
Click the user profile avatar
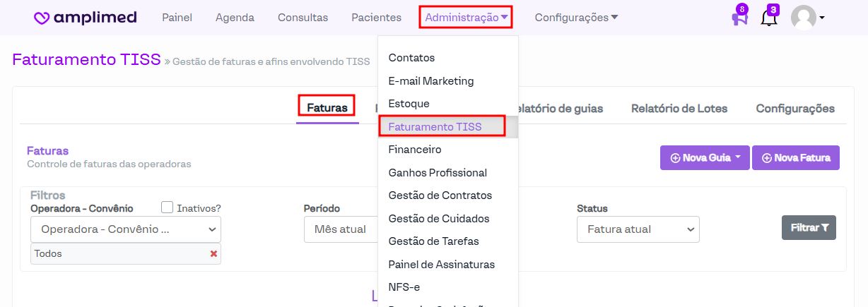[x=804, y=18]
